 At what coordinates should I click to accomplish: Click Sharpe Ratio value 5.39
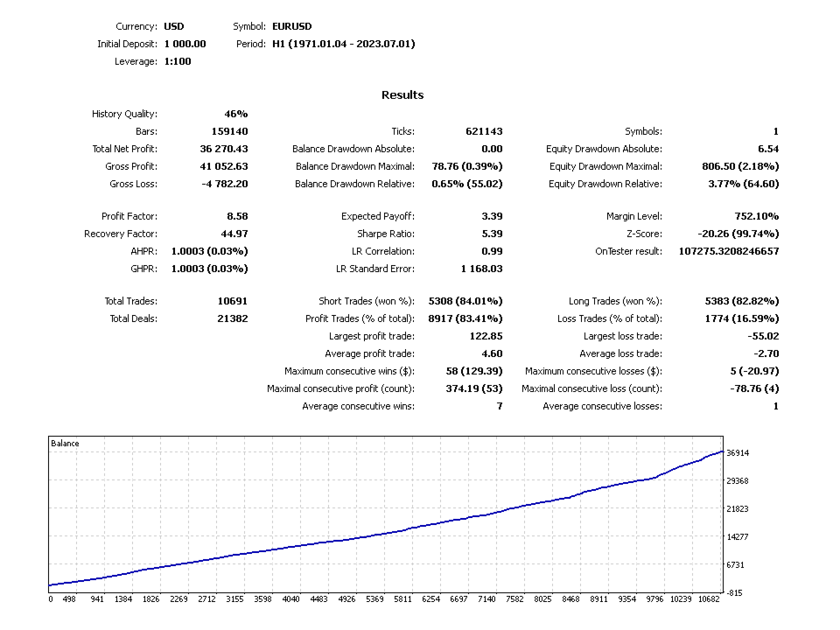pos(492,234)
